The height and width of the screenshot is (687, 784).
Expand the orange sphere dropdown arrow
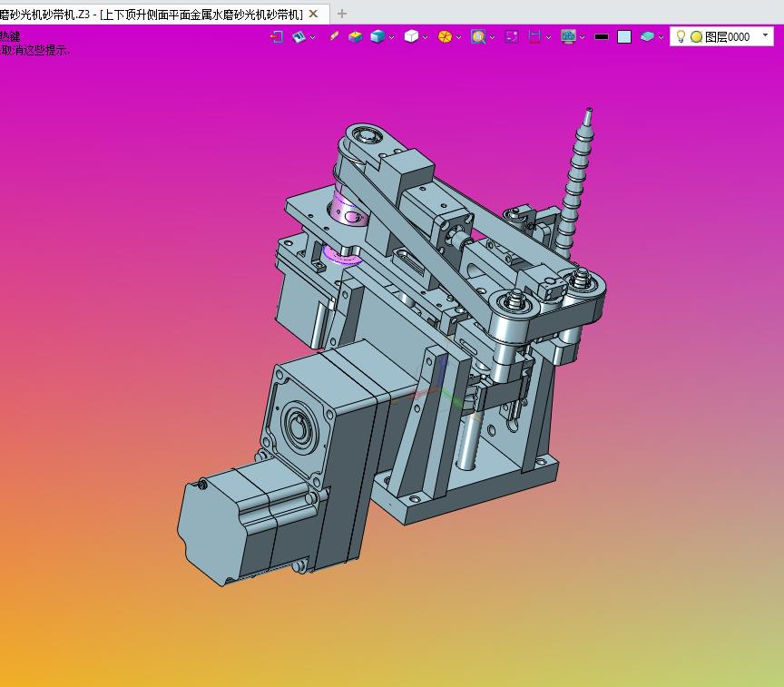[458, 37]
